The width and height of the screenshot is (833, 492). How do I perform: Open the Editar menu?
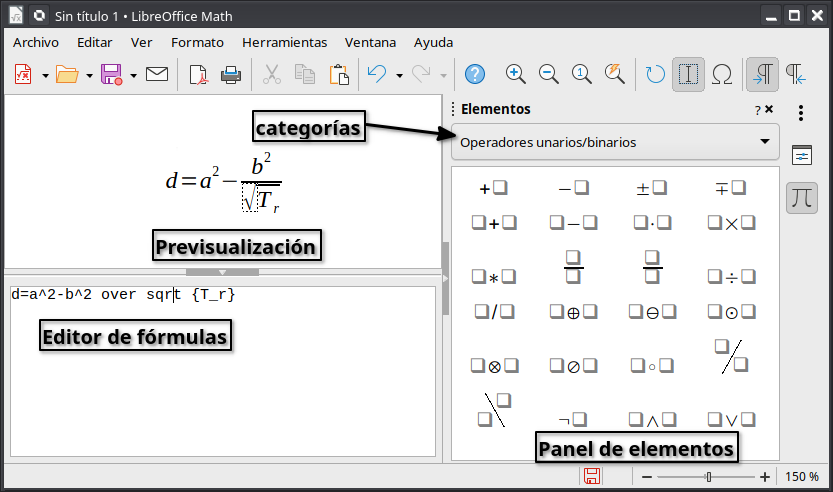pyautogui.click(x=95, y=43)
